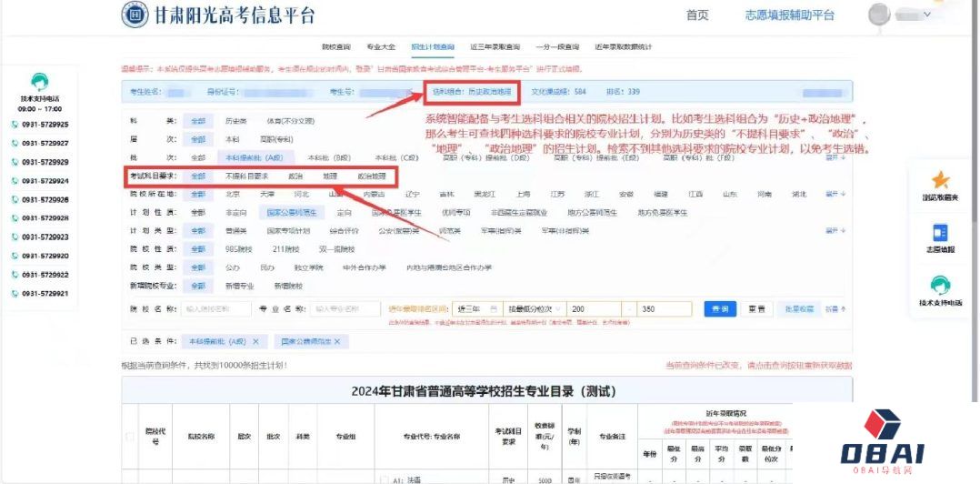Click the rank upper bound field 350

665,309
